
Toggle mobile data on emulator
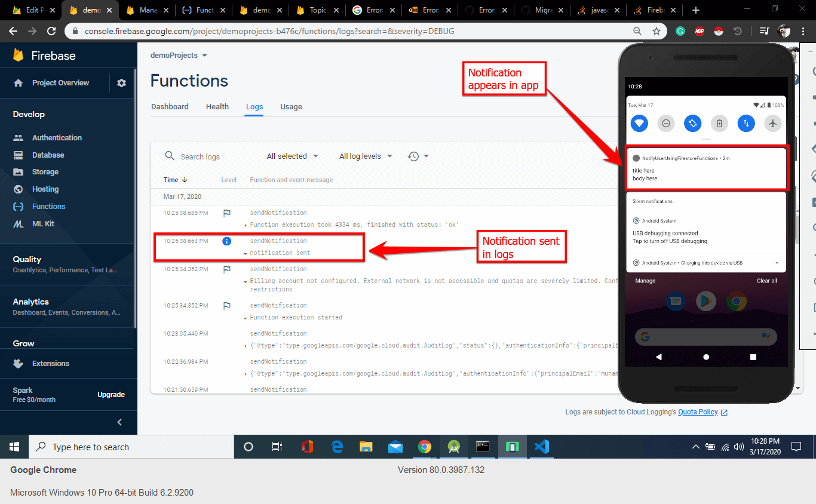coord(746,124)
